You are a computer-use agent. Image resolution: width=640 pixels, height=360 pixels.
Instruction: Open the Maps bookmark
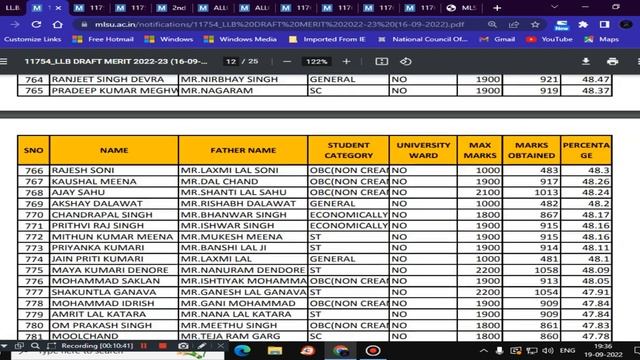tap(602, 39)
